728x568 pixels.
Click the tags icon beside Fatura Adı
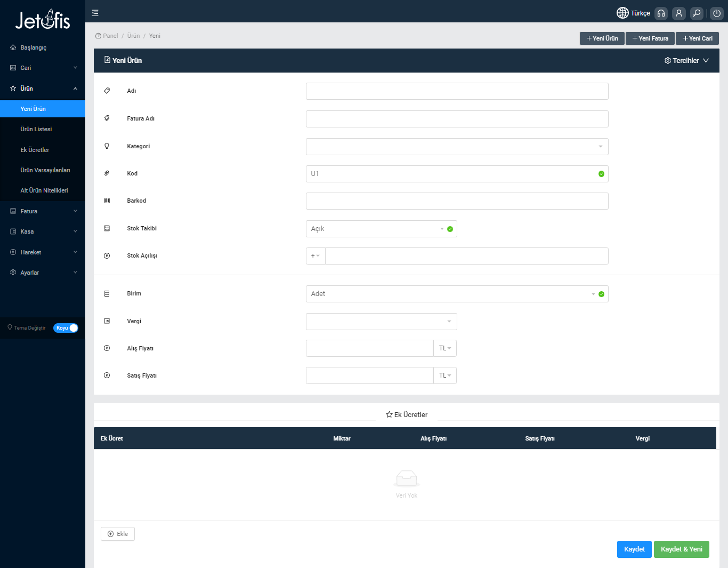pyautogui.click(x=107, y=118)
